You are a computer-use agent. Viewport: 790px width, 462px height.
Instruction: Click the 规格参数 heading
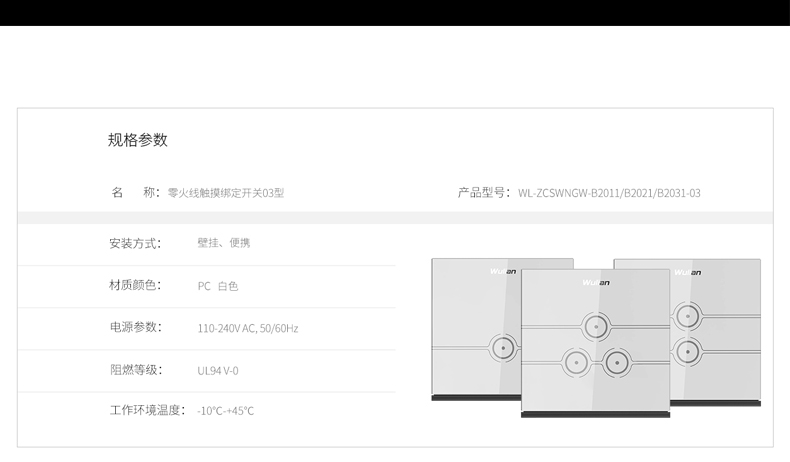pos(138,140)
